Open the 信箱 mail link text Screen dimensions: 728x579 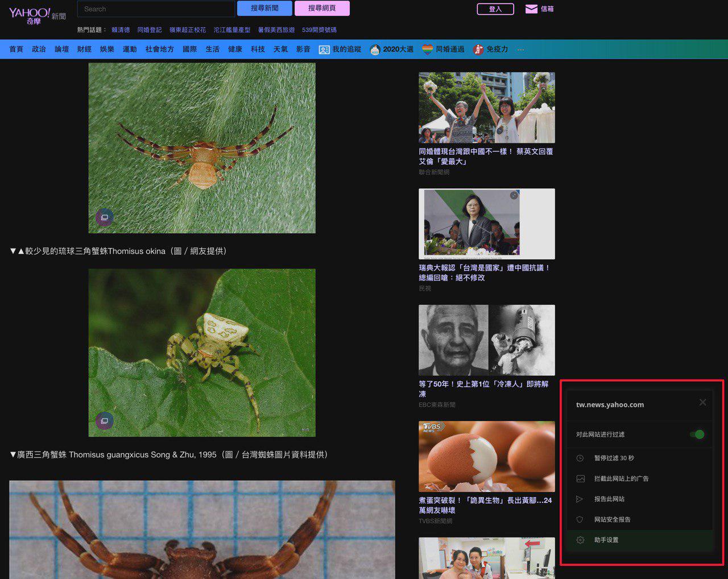click(547, 9)
